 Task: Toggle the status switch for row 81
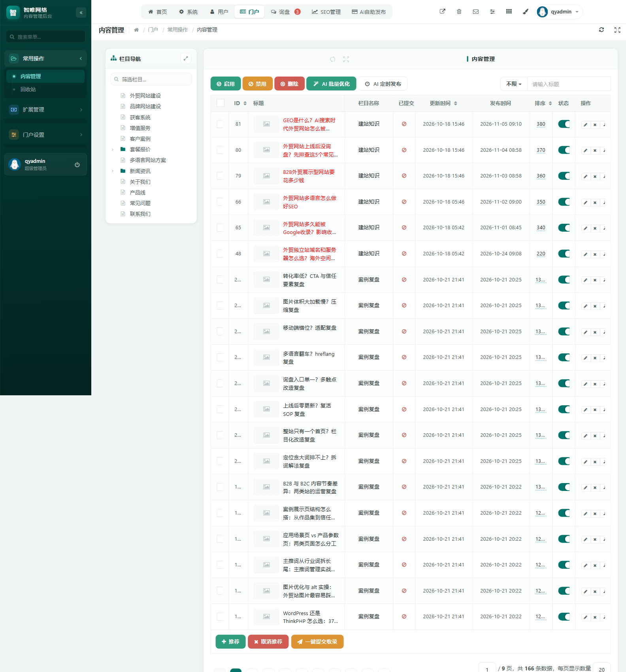pos(564,124)
